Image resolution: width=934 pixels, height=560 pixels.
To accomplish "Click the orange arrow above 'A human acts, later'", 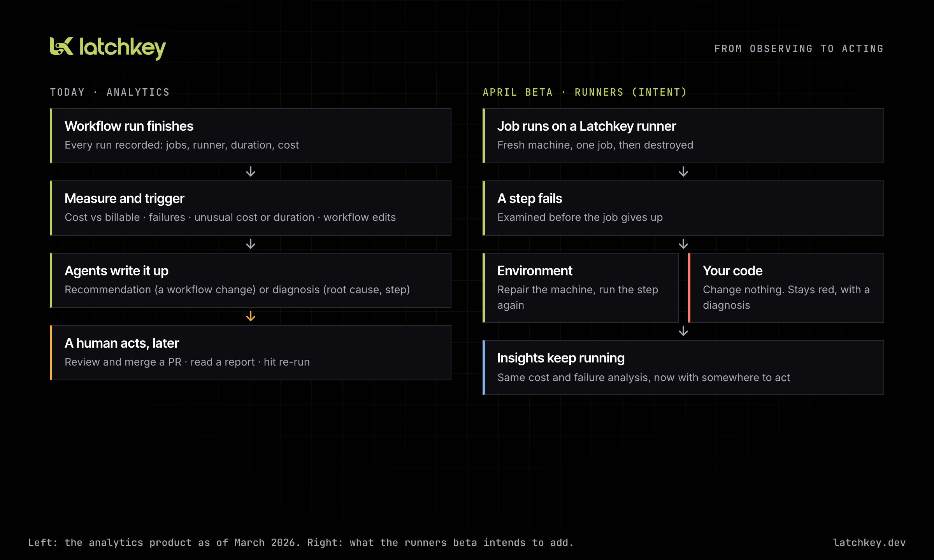I will click(251, 316).
